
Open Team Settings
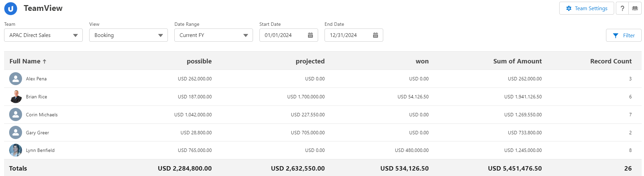tap(586, 8)
